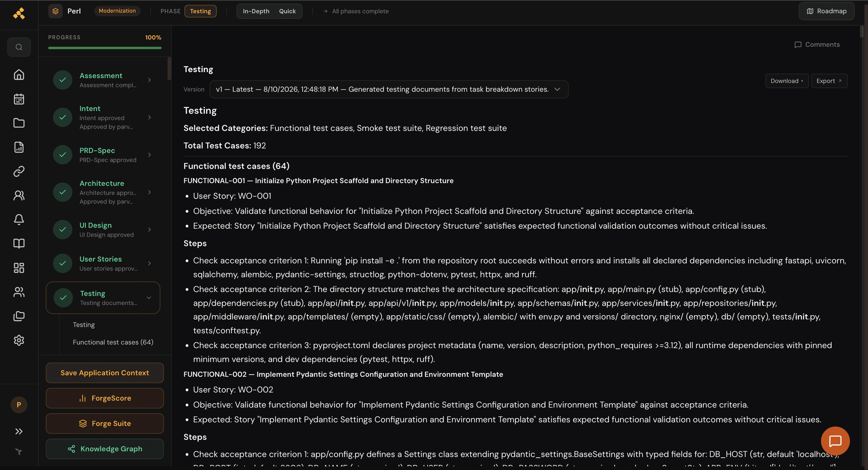Click the Modernization tag
Image resolution: width=868 pixels, height=470 pixels.
117,11
